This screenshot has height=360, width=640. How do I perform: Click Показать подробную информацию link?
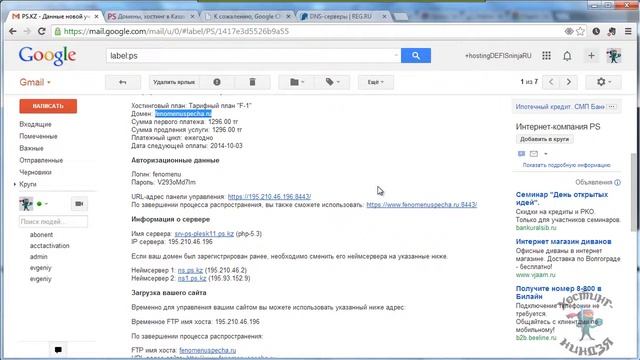[567, 165]
